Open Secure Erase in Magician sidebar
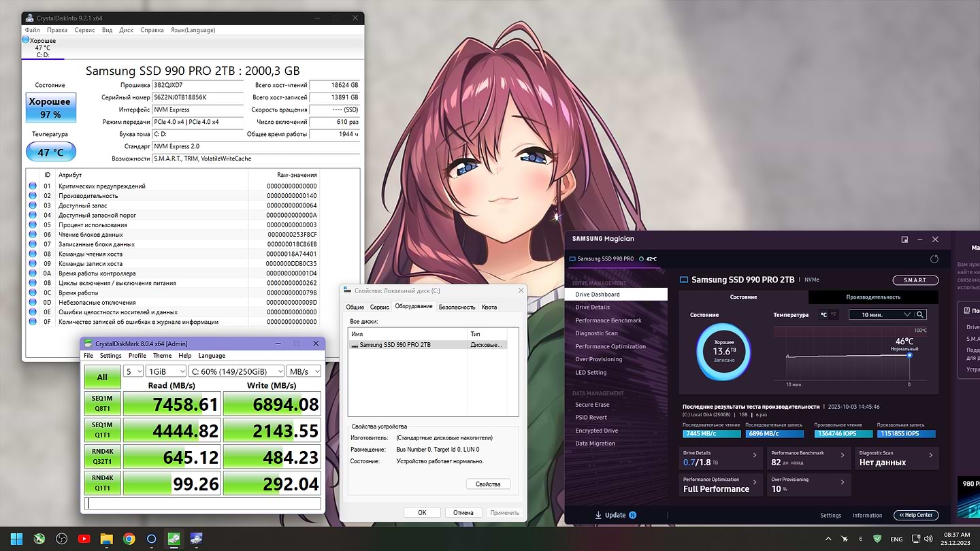The image size is (980, 551). (592, 404)
